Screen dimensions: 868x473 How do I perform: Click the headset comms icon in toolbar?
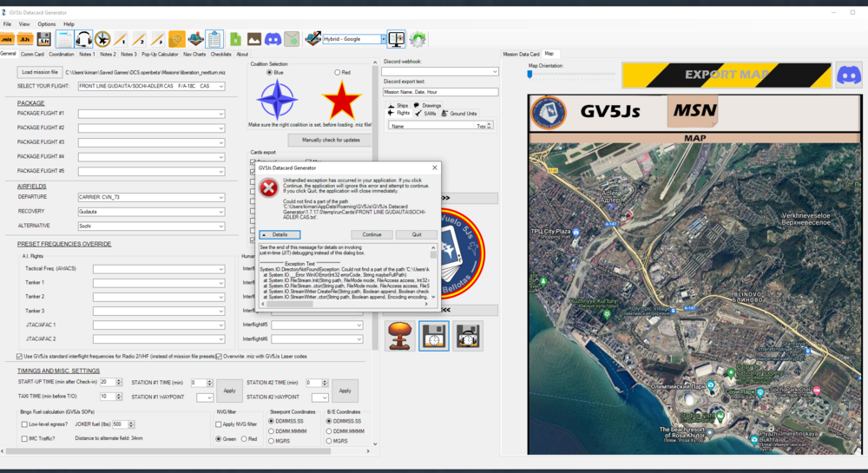84,39
